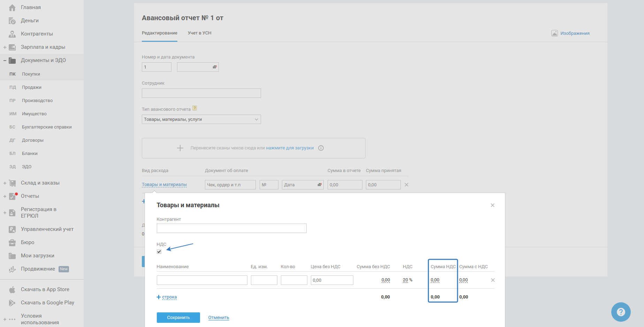Viewport: 644px width, 327px height.
Task: Click the Товары и материалы expense link
Action: 164,185
